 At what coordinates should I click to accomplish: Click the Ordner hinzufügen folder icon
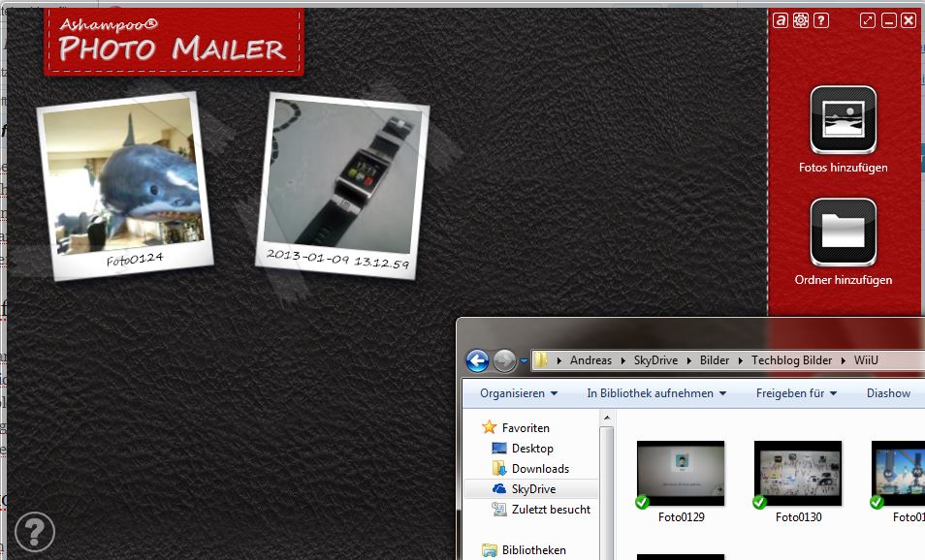(x=843, y=232)
